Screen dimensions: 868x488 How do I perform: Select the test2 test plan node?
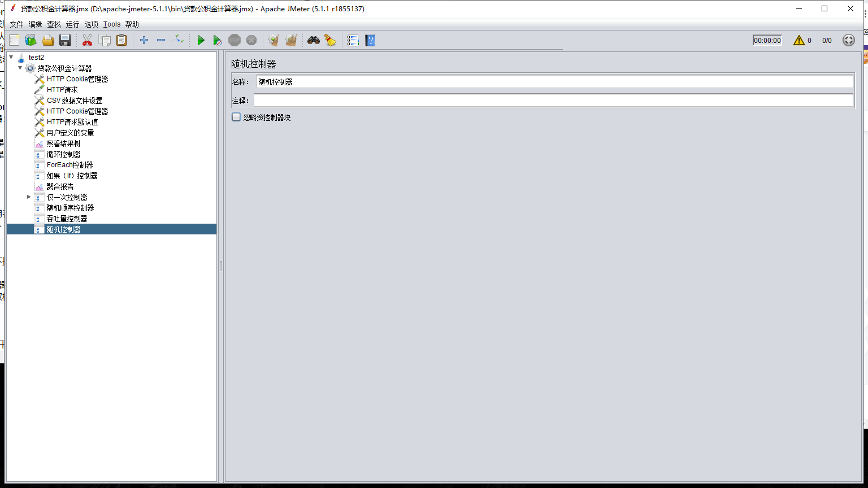36,57
